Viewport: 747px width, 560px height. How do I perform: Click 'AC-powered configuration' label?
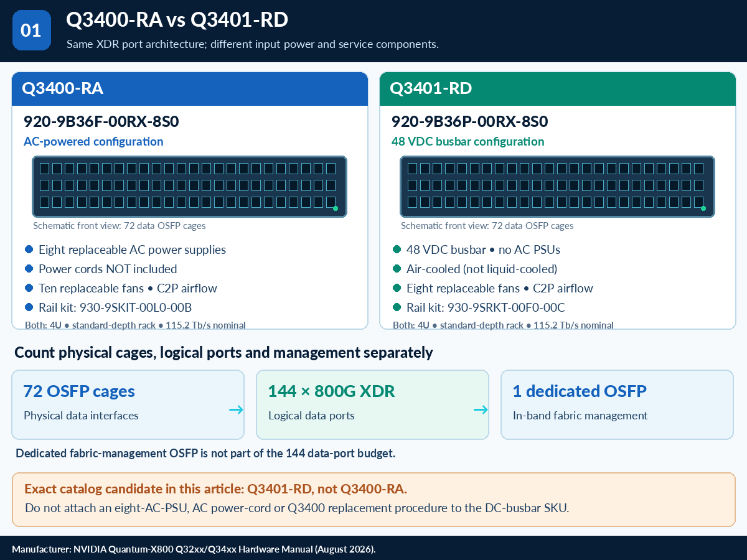(93, 141)
